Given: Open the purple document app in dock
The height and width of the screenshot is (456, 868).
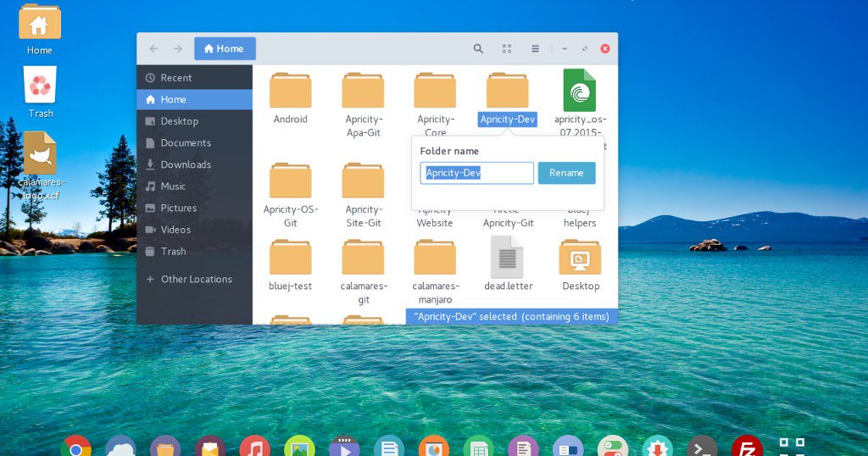Looking at the screenshot, I should (523, 448).
